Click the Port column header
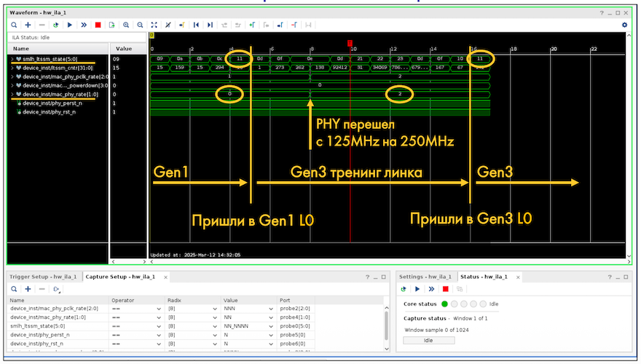The width and height of the screenshot is (641, 364). click(296, 300)
